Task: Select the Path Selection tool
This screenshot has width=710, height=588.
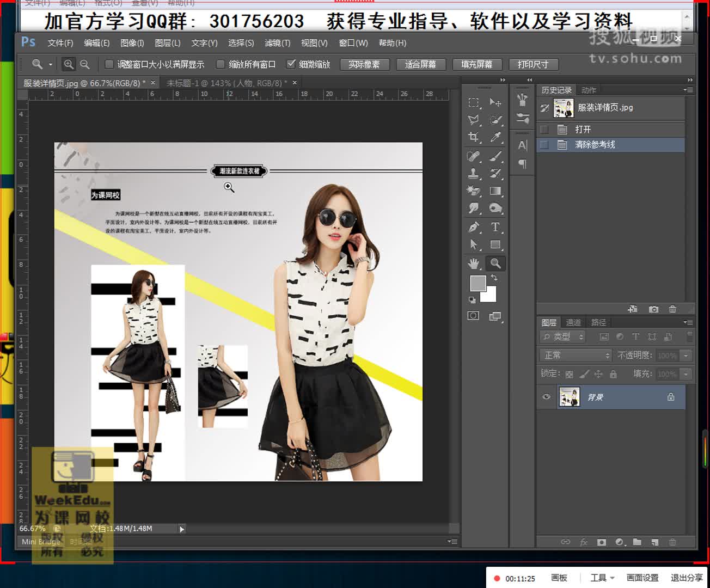Action: click(474, 244)
